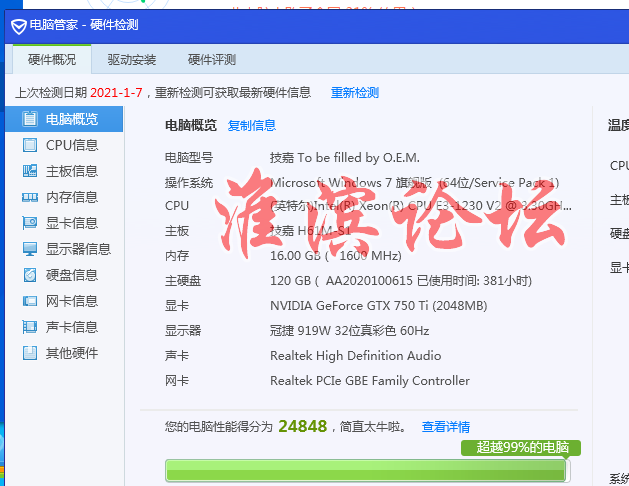This screenshot has height=486, width=629.
Task: Open the 硬盘信息 hard disk icon
Action: [30, 275]
